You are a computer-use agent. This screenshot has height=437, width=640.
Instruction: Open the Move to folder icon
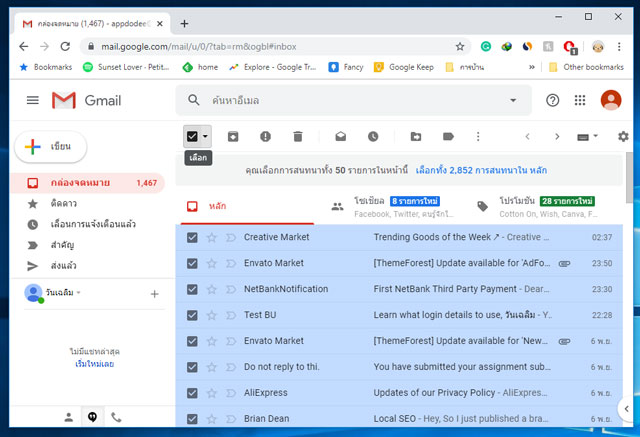point(416,137)
